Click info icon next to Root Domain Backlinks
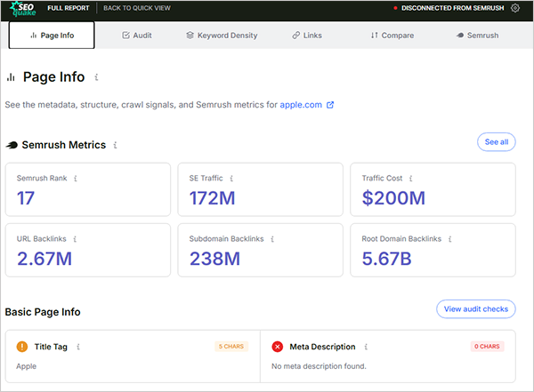Screen dimensions: 534x392 tap(449, 239)
